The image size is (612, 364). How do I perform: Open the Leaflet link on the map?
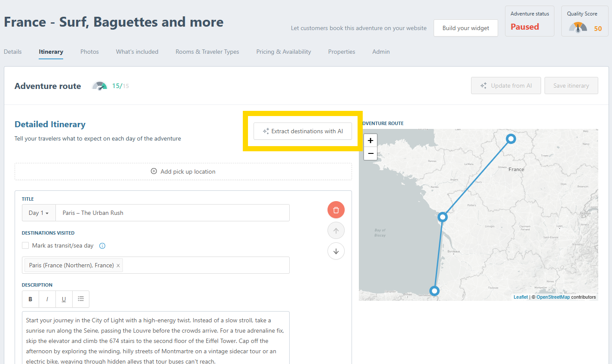pos(520,297)
